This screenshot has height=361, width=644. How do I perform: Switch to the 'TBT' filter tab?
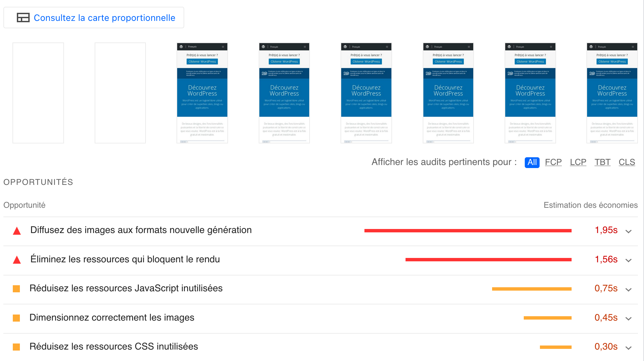pyautogui.click(x=602, y=162)
